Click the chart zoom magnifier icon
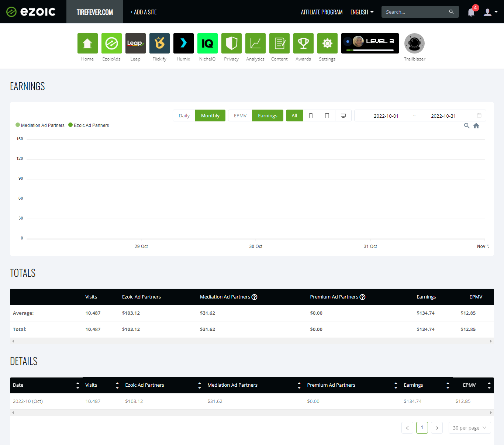This screenshot has height=445, width=504. [467, 125]
